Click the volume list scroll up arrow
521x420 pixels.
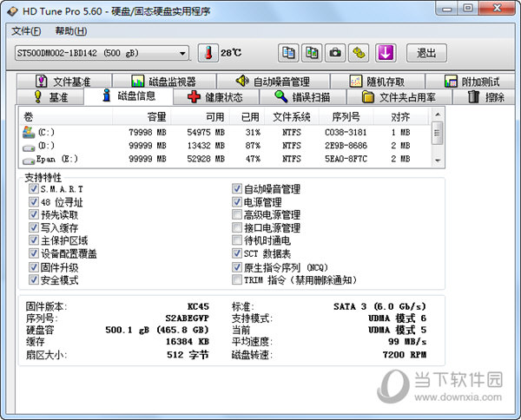pyautogui.click(x=438, y=115)
